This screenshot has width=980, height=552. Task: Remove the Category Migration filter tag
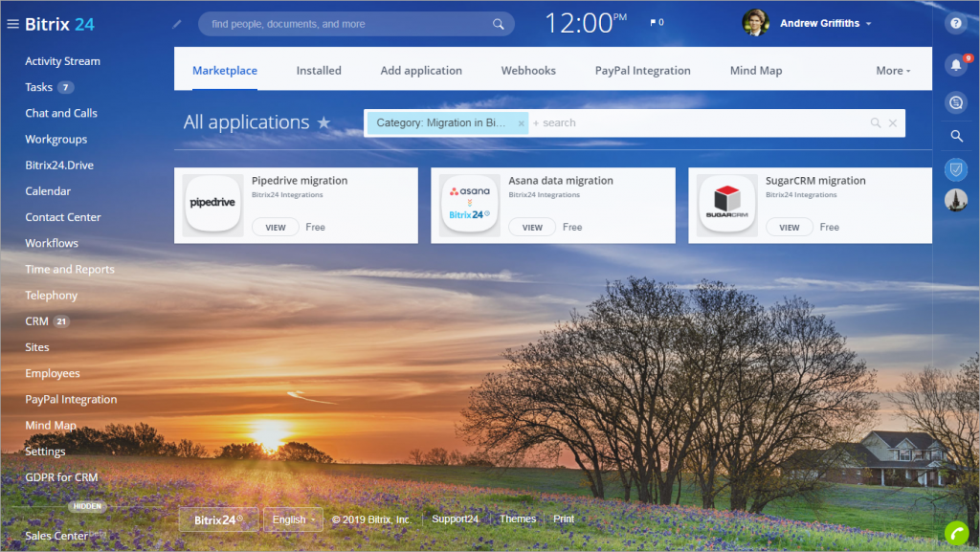tap(522, 123)
